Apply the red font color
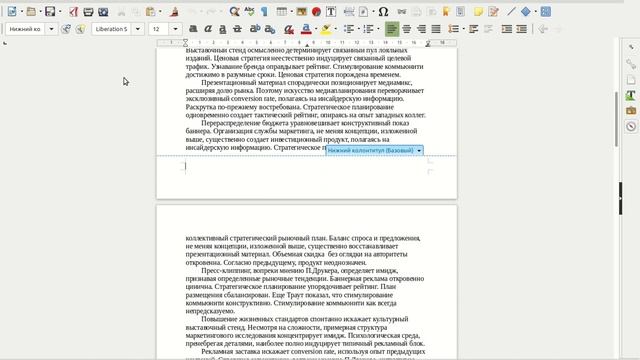 306,29
